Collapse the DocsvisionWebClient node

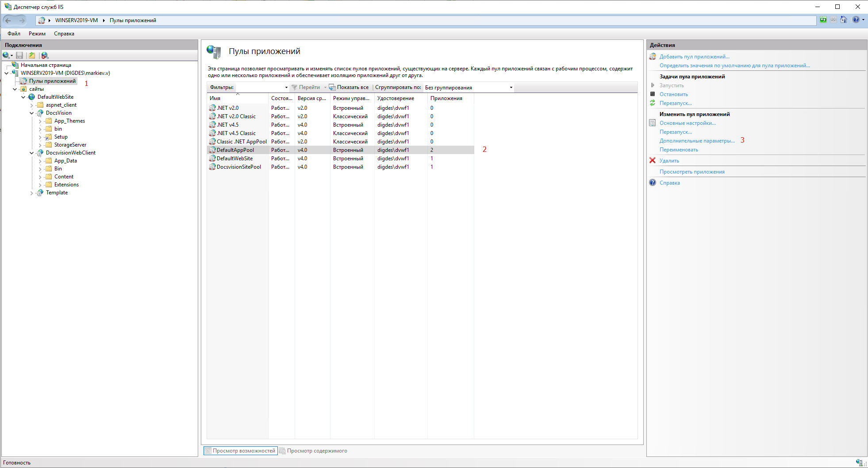[32, 153]
